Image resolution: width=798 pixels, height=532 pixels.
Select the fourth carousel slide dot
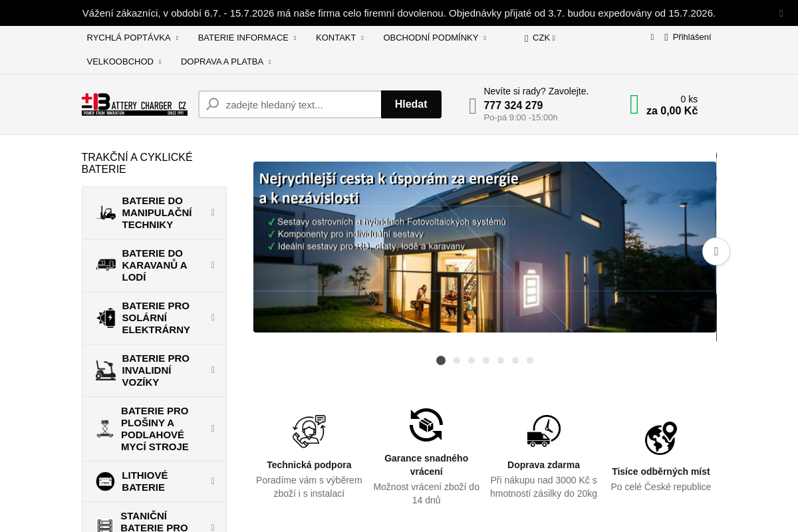(x=486, y=360)
